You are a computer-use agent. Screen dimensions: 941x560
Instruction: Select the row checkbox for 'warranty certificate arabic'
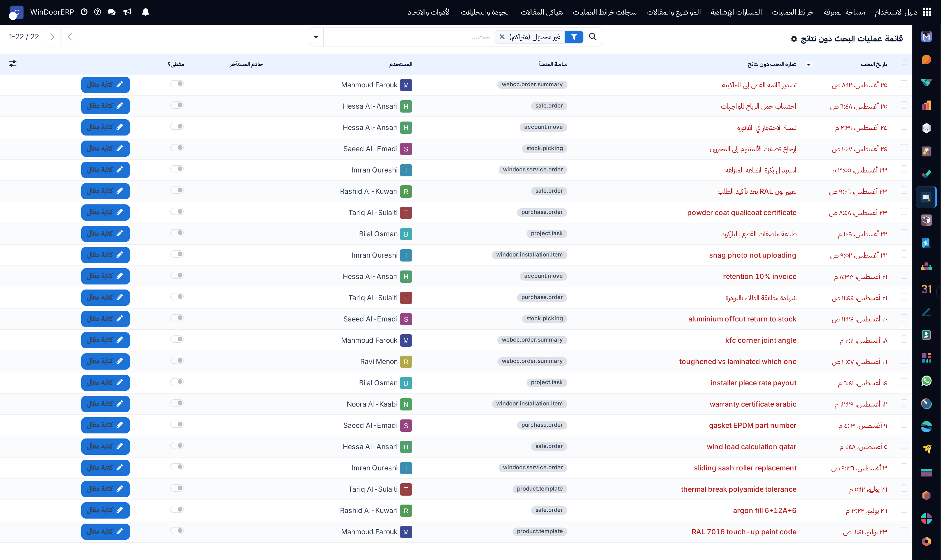point(904,403)
